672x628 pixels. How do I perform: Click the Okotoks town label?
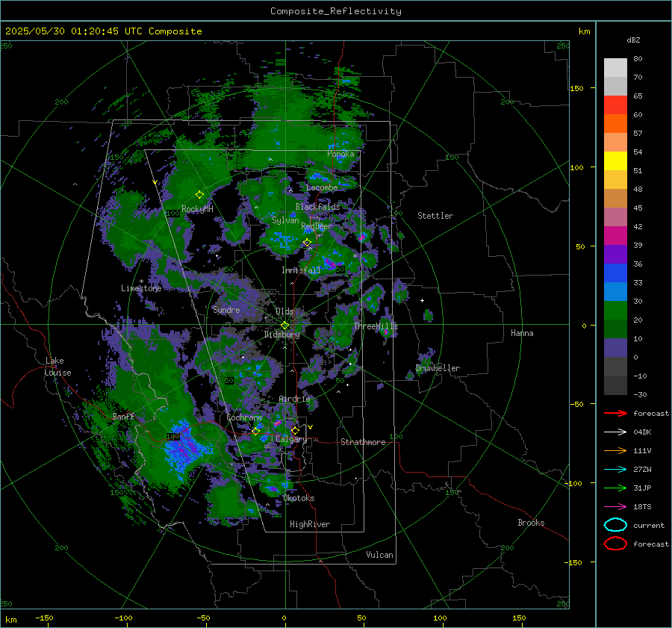point(299,498)
